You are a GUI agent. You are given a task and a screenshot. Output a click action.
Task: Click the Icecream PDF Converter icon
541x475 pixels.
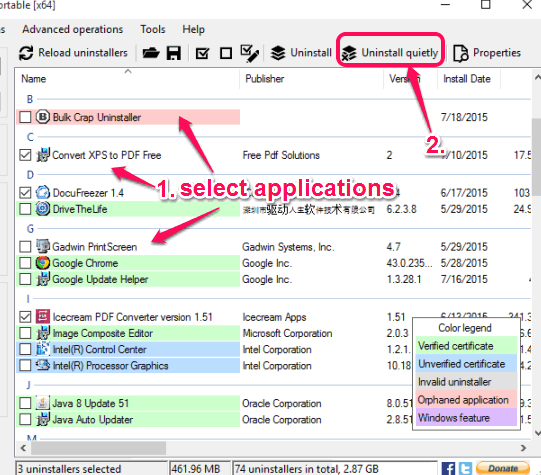point(43,317)
